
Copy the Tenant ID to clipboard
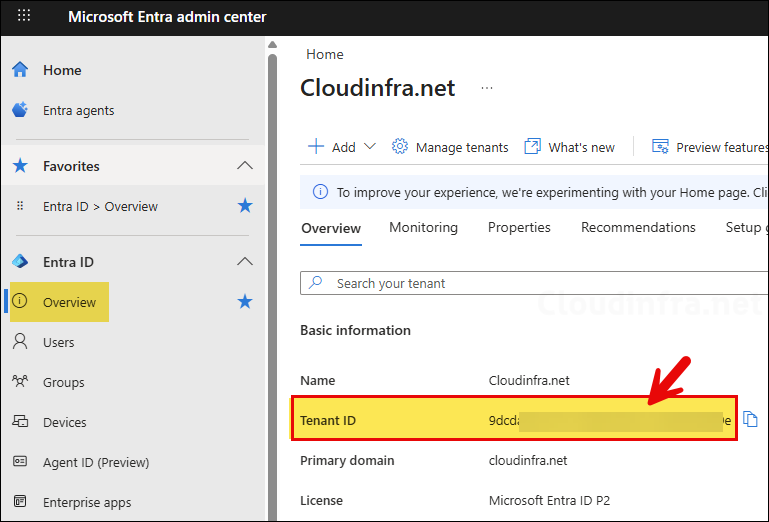[x=751, y=420]
